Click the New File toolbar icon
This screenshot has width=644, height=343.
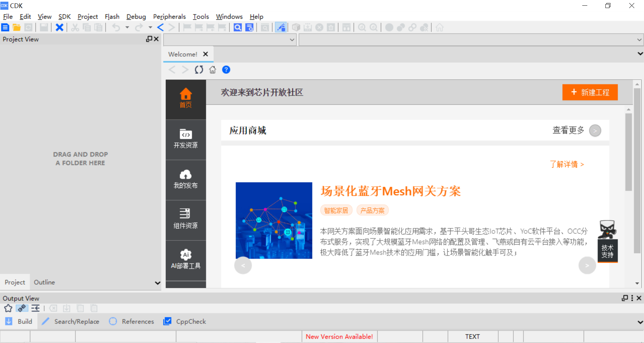5,27
